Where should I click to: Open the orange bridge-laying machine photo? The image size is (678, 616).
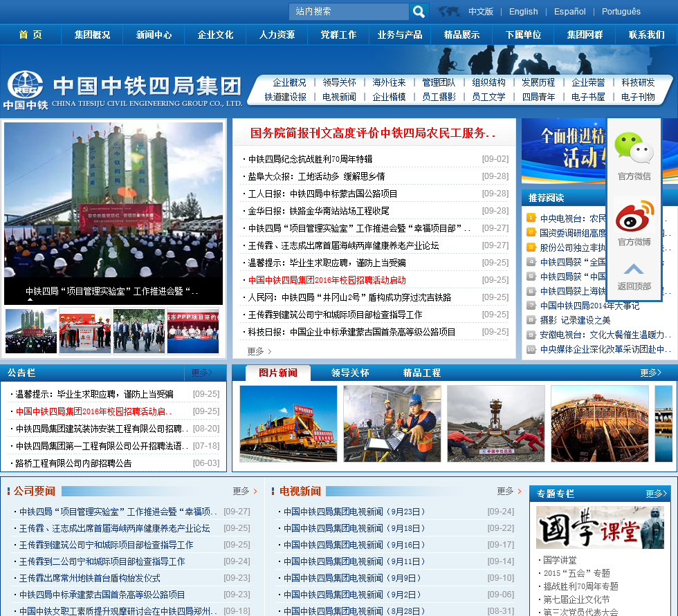[x=288, y=424]
